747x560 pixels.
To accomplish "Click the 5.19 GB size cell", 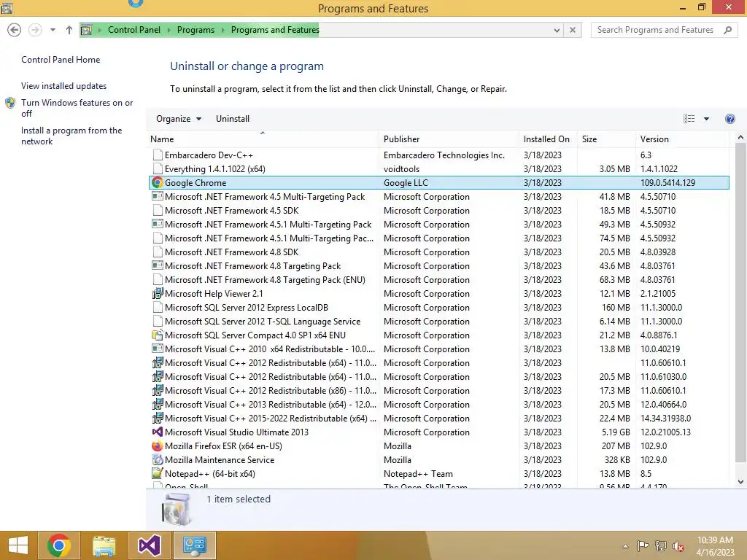I will click(x=616, y=432).
